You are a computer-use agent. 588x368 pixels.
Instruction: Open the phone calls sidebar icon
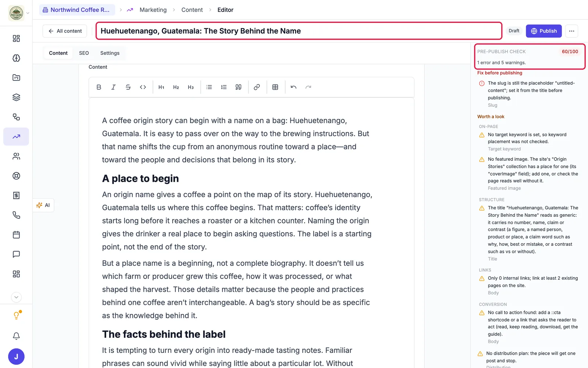(16, 215)
